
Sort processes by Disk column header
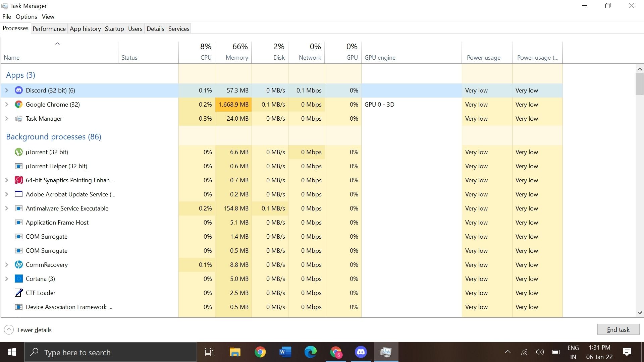[270, 52]
